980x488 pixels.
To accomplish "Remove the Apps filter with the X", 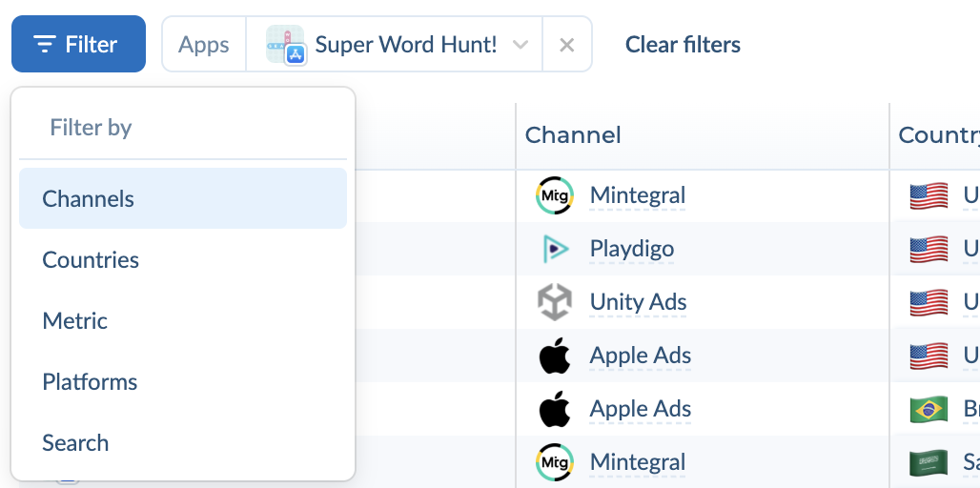I will pyautogui.click(x=566, y=45).
